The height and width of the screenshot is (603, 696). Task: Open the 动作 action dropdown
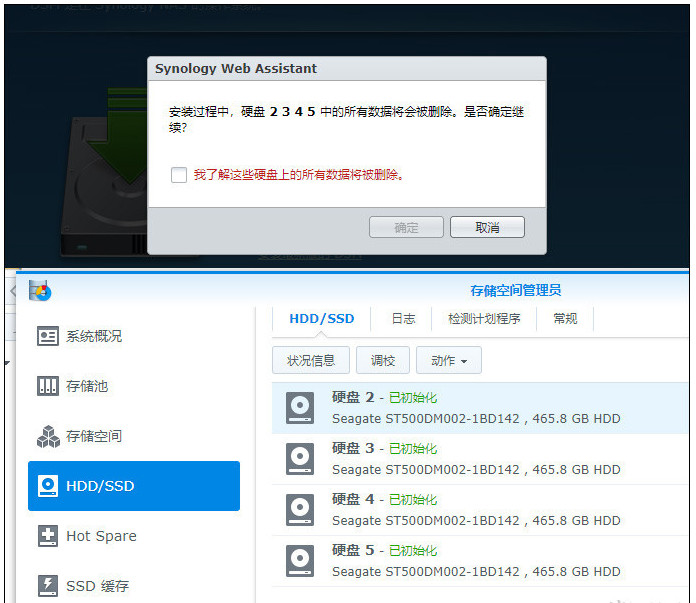(x=449, y=360)
